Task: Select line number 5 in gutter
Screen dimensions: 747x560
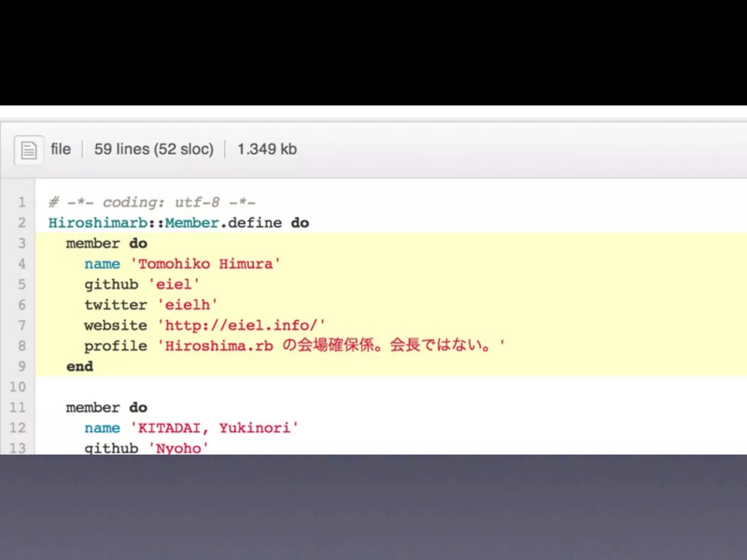Action: click(x=22, y=284)
